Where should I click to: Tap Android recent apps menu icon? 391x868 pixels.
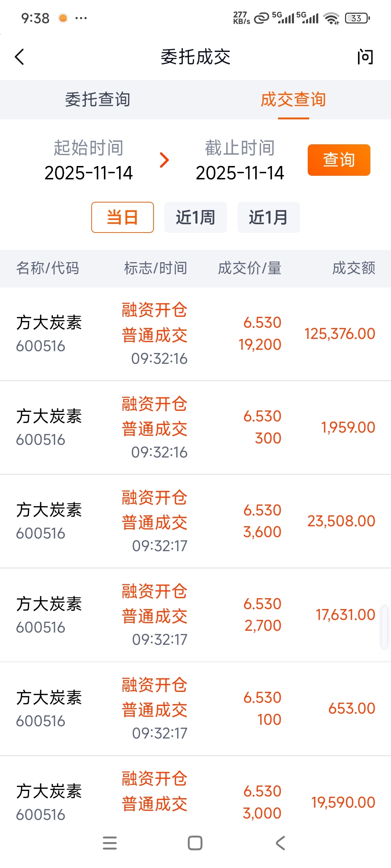click(110, 843)
